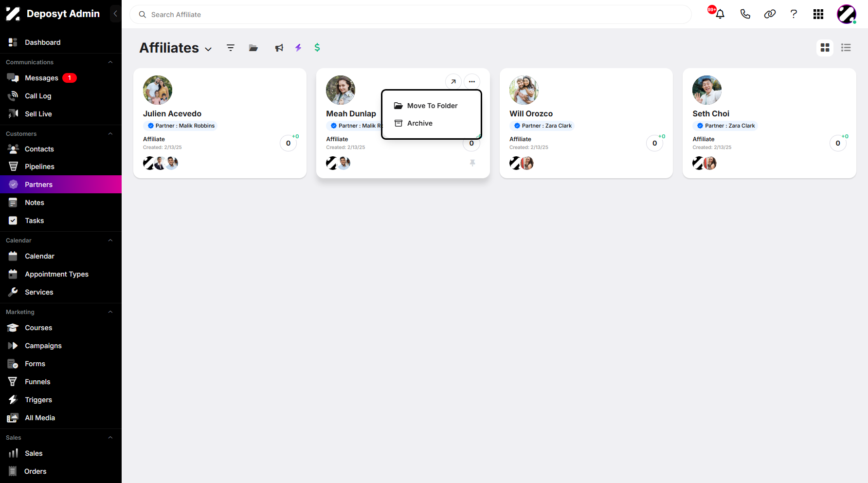Viewport: 868px width, 483px height.
Task: Open Meah Dunlap card in new view arrow
Action: [x=453, y=82]
